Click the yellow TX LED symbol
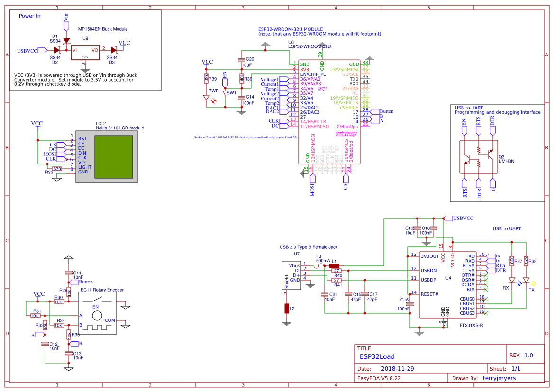554x392 pixels. (x=526, y=280)
